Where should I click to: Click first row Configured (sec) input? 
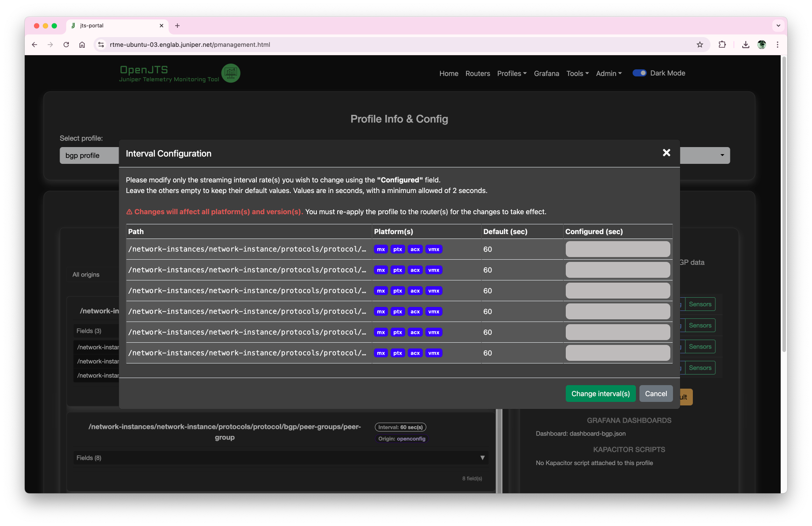617,249
